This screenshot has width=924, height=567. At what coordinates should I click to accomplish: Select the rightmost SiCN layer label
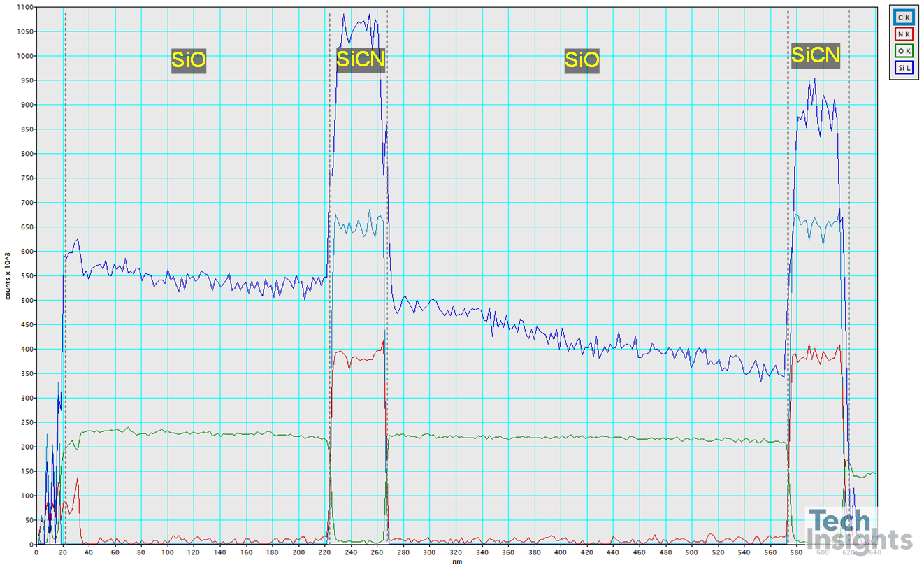click(815, 55)
